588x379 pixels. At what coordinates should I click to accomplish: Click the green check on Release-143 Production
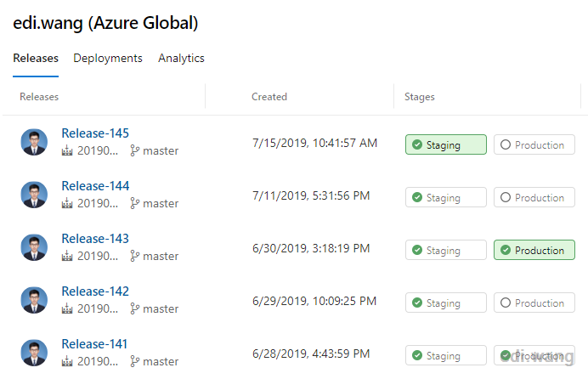[x=506, y=250]
